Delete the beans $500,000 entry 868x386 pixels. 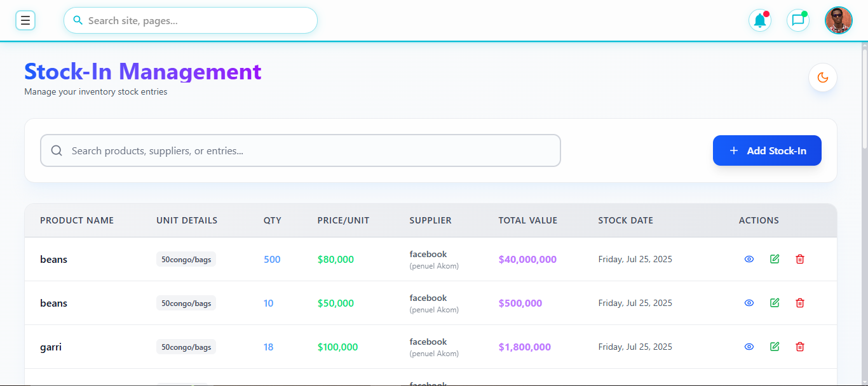point(800,303)
